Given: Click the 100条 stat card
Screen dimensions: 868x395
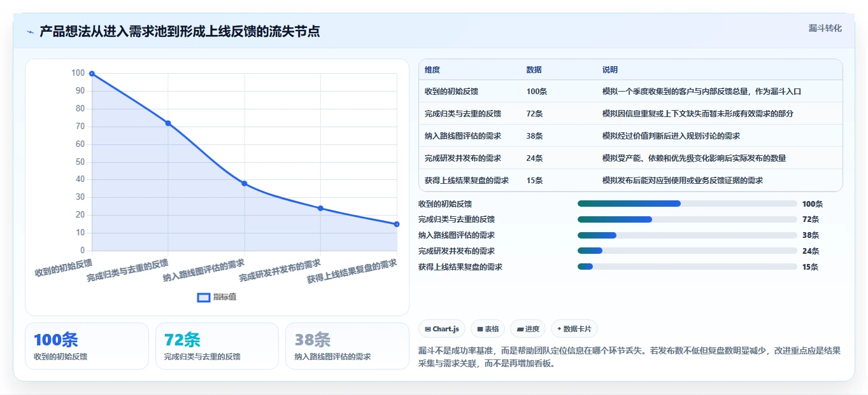Looking at the screenshot, I should tap(87, 346).
